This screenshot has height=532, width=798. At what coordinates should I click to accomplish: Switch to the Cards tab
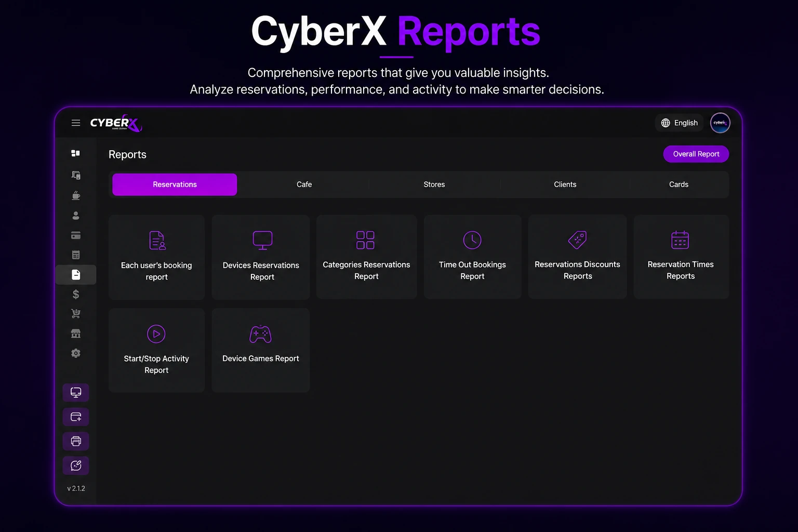[679, 184]
